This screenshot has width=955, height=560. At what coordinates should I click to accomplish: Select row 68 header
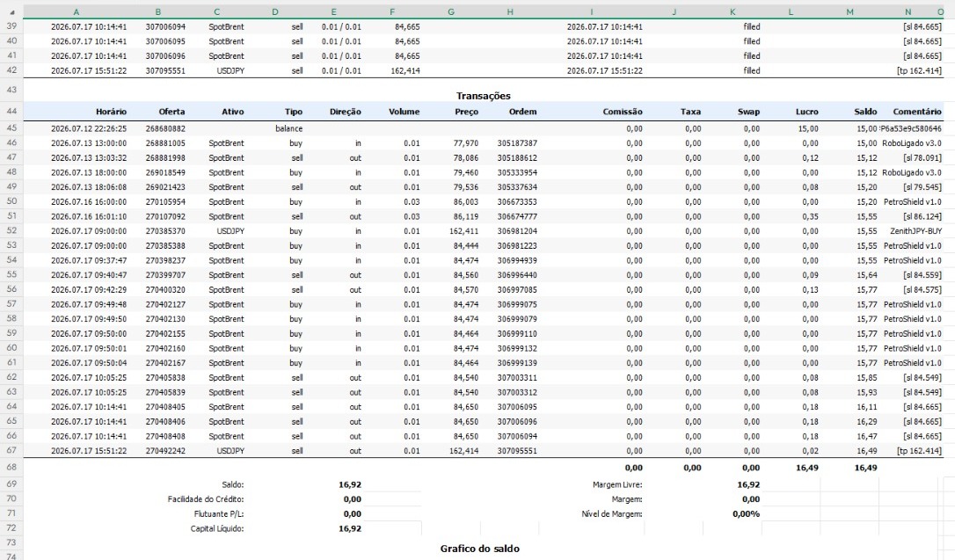[x=11, y=468]
